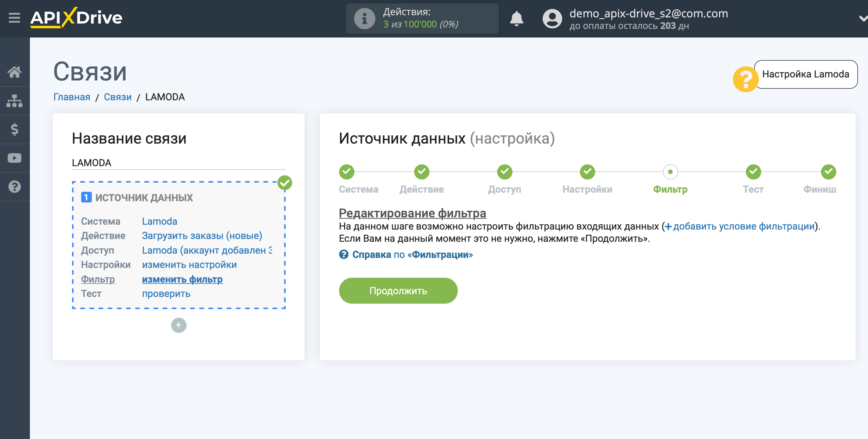Image resolution: width=868 pixels, height=439 pixels.
Task: Select the current Фильтр step circle
Action: pos(670,172)
